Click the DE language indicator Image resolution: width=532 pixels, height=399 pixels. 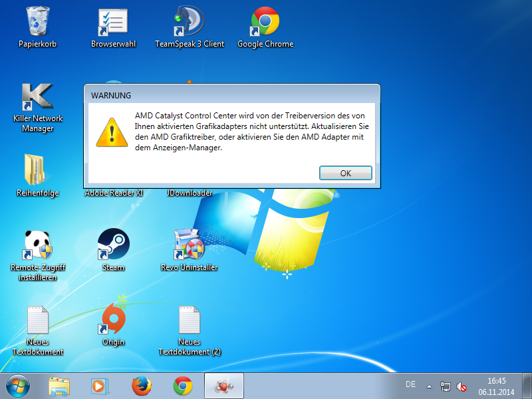410,384
